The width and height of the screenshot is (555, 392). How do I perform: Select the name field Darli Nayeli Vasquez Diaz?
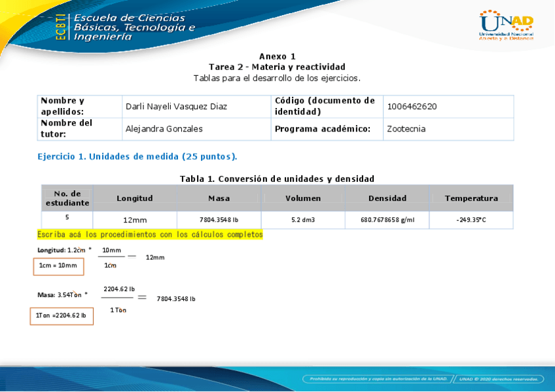tap(176, 107)
